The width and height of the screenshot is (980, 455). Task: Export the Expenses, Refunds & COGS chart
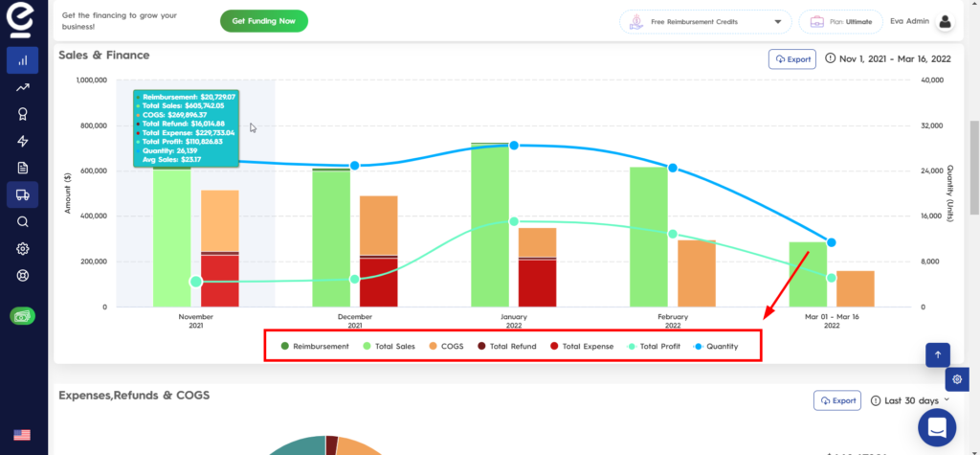pyautogui.click(x=837, y=400)
